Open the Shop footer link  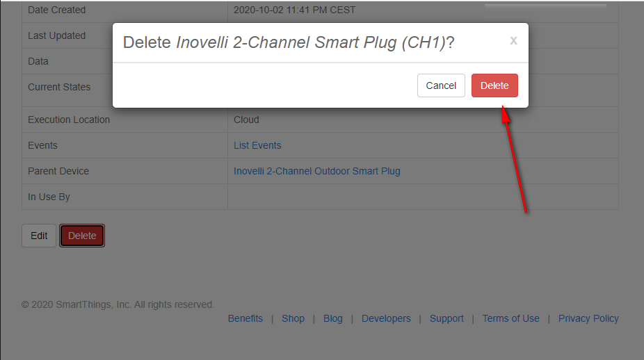coord(293,318)
